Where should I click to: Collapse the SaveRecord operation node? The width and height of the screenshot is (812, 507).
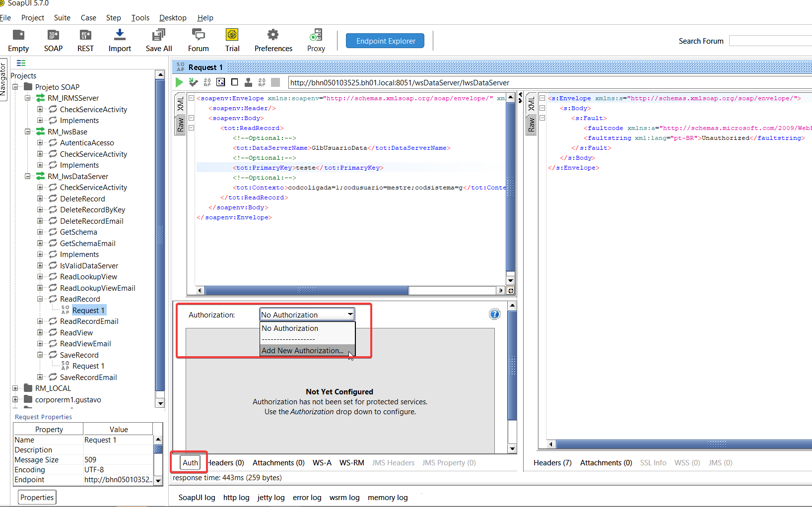coord(40,355)
